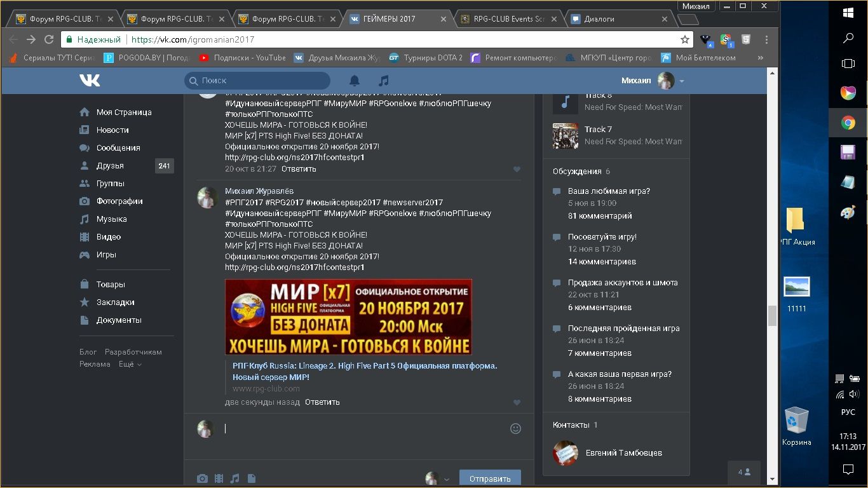The image size is (868, 488).
Task: Click the Chrome address bar URL
Action: pyautogui.click(x=192, y=39)
